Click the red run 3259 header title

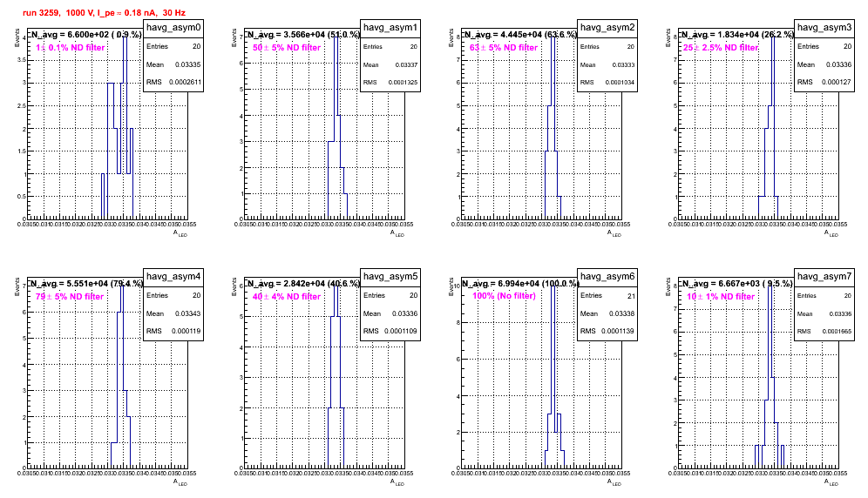click(x=104, y=12)
